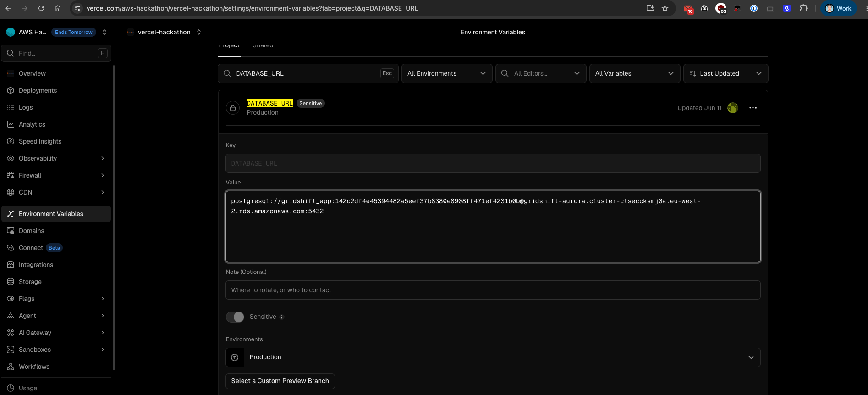Open the All Variables filter dropdown
868x395 pixels.
[x=635, y=73]
